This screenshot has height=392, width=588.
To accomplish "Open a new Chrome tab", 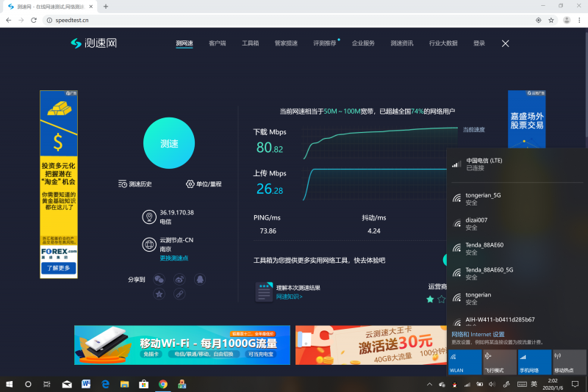I will pos(106,7).
